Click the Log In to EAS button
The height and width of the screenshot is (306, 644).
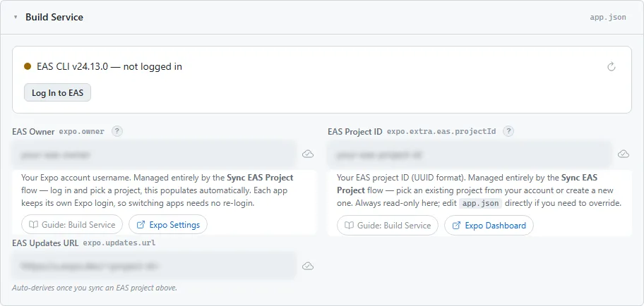[x=57, y=92]
